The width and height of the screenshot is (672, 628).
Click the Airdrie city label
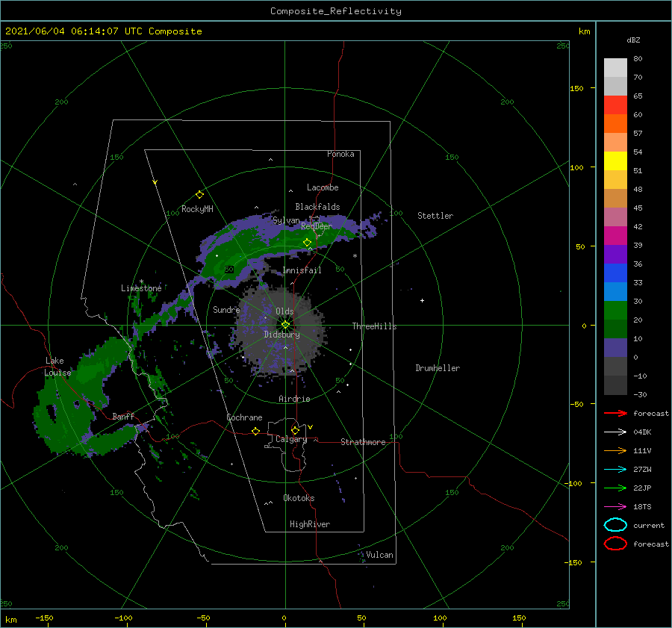tap(294, 399)
